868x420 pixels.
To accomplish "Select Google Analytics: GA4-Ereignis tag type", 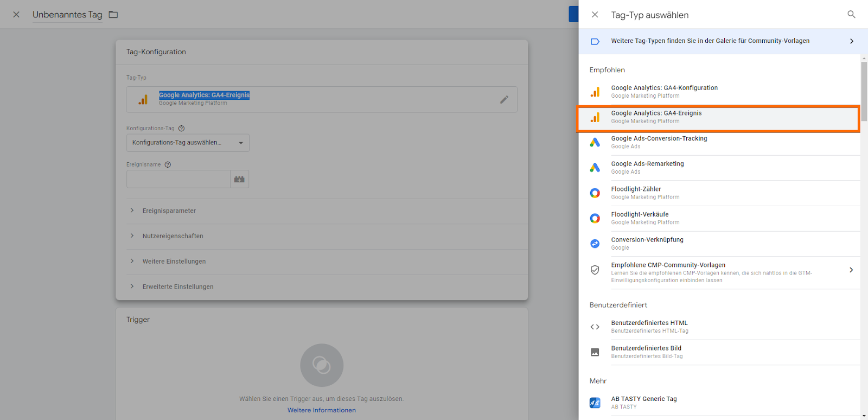I will pyautogui.click(x=719, y=117).
